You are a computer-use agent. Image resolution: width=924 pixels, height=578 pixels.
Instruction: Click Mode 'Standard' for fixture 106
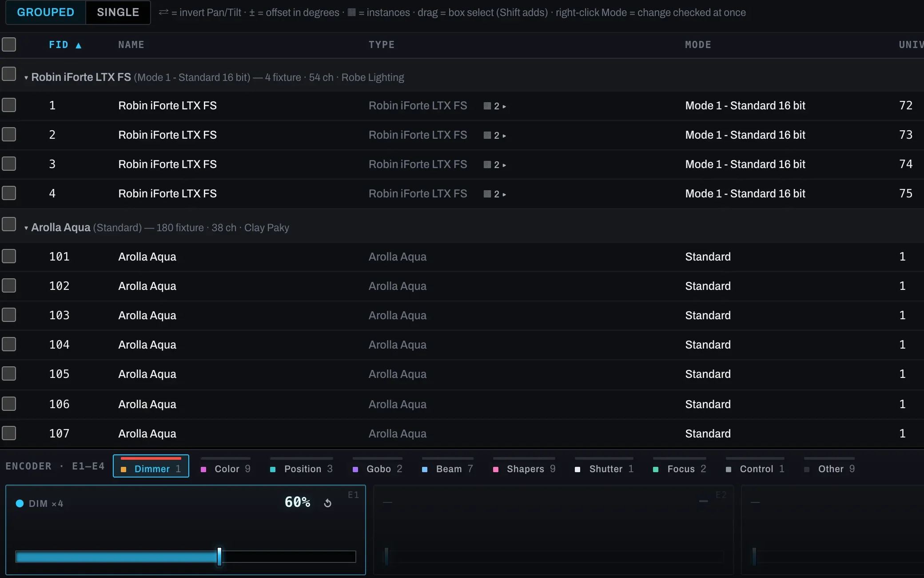(708, 404)
